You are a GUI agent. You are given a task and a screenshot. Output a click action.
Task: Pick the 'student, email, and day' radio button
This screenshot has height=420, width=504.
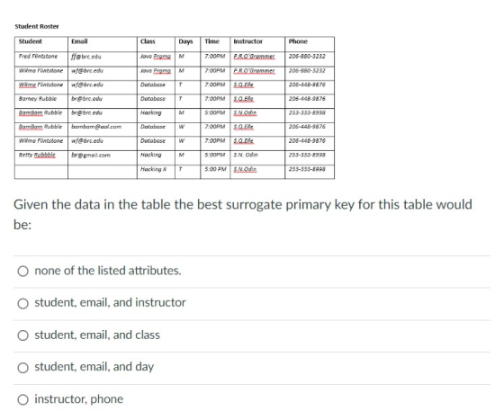(22, 368)
